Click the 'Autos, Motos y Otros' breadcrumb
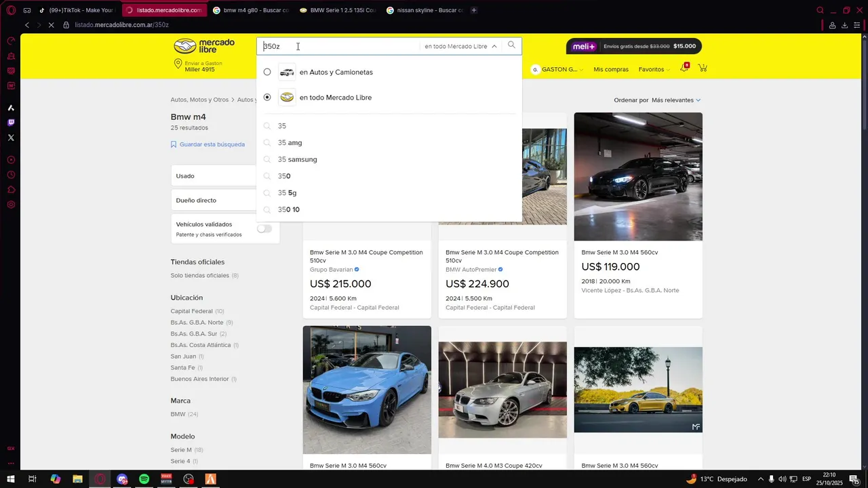Image resolution: width=868 pixels, height=488 pixels. (199, 100)
